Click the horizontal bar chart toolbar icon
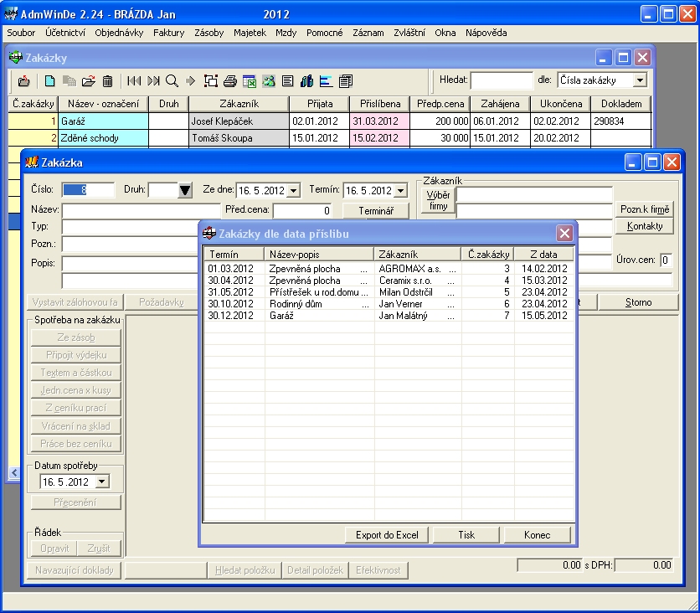700x613 pixels. pos(327,80)
